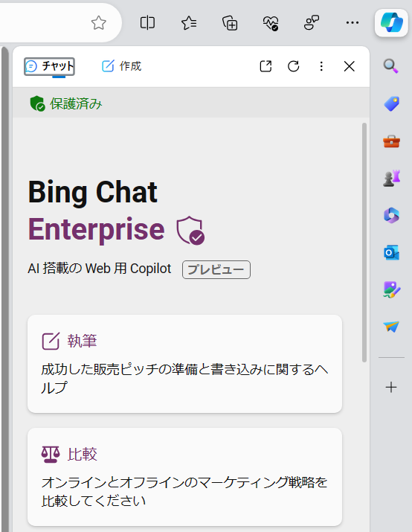
Task: Click the プレビュー badge
Action: click(x=216, y=270)
